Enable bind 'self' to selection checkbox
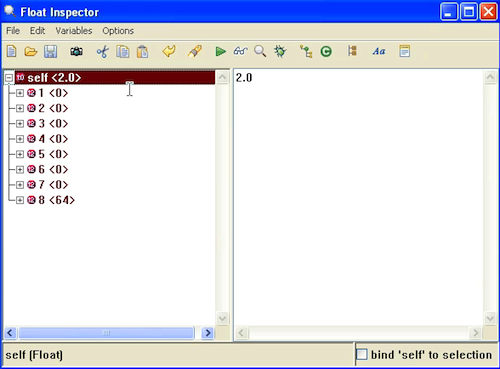 pos(362,354)
